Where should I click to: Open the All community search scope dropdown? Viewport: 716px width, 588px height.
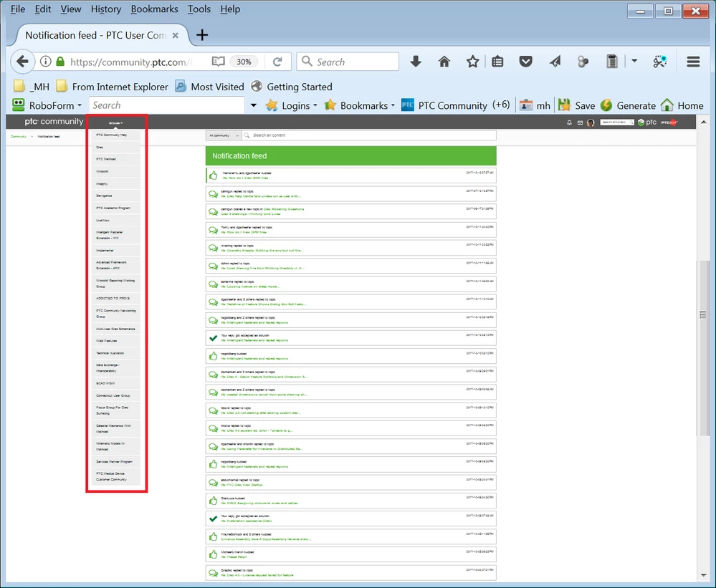point(224,135)
